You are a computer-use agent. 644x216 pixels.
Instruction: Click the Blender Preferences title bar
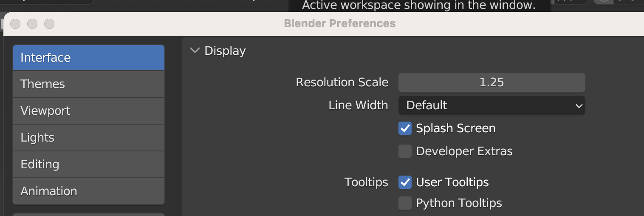coord(339,24)
